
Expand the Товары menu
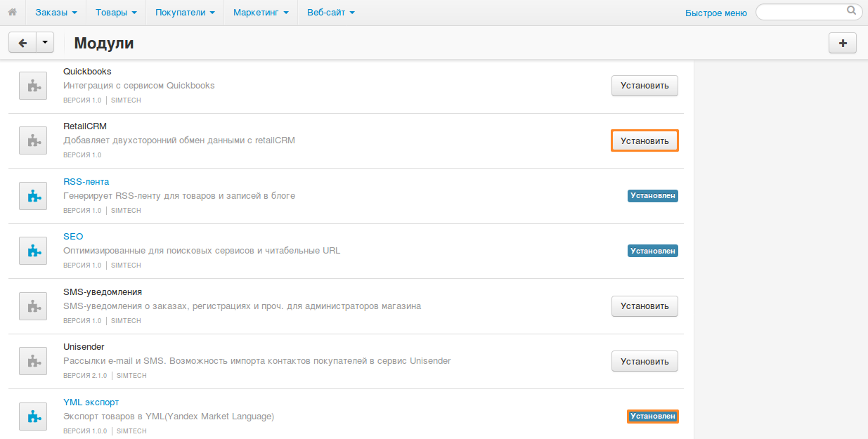point(116,13)
